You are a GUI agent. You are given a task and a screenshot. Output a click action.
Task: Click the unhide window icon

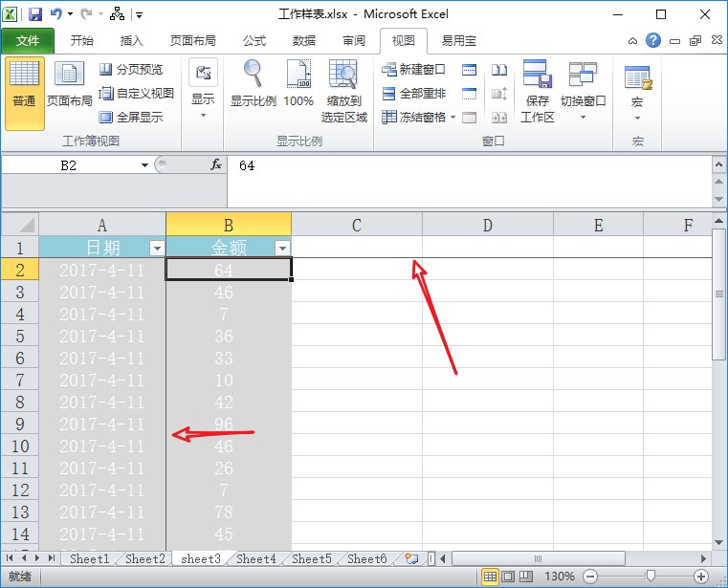pyautogui.click(x=469, y=118)
